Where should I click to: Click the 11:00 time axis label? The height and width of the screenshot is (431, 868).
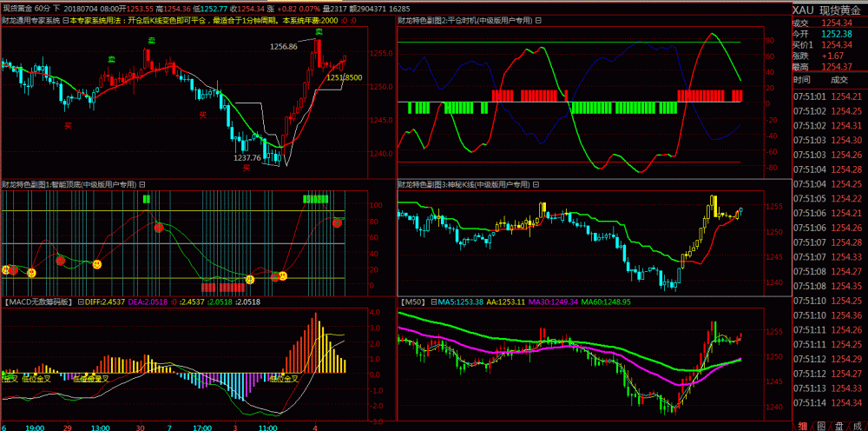point(267,428)
